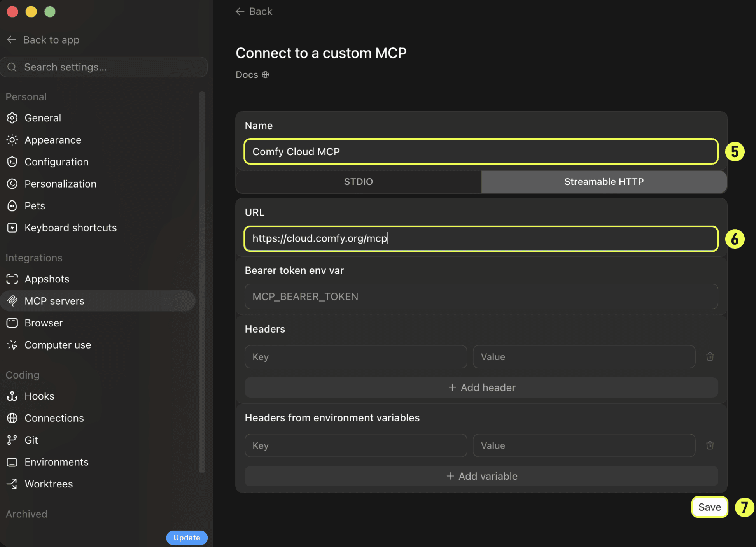Click the Archived section label
The image size is (756, 547).
coord(26,514)
